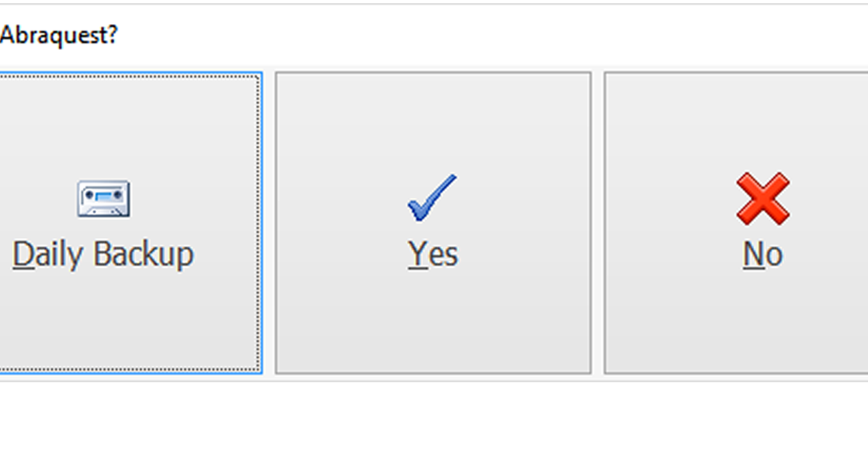The width and height of the screenshot is (868, 456).
Task: Answer Yes to the Abraquest prompt
Action: pos(433,223)
